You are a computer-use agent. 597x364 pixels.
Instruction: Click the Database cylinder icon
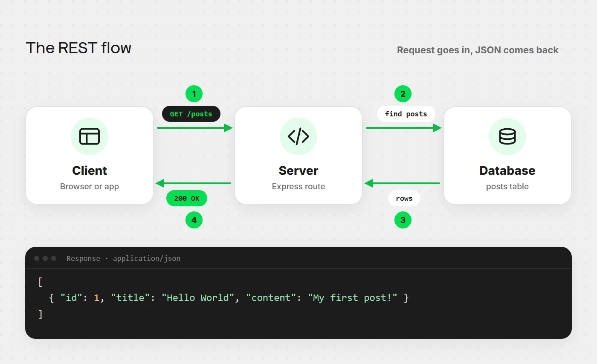[x=507, y=136]
